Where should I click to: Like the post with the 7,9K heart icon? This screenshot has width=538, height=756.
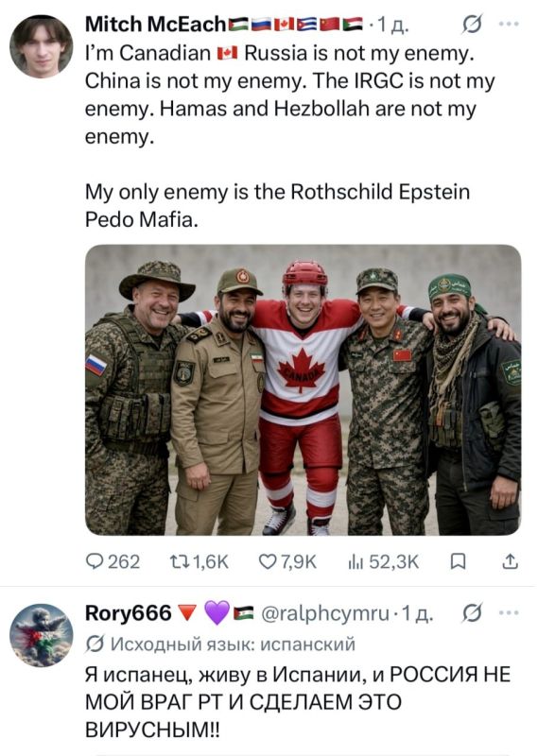pos(287,561)
